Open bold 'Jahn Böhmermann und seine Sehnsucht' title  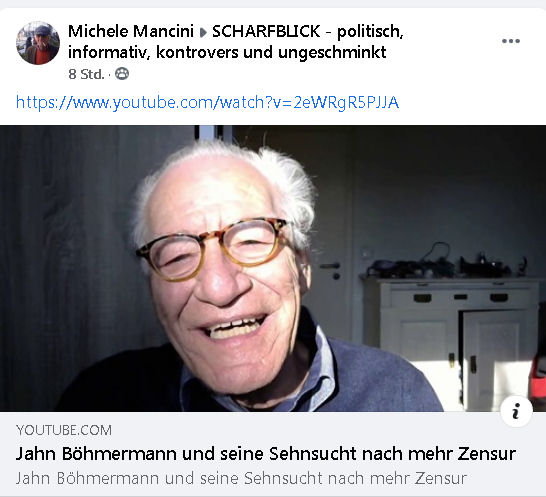pyautogui.click(x=266, y=454)
